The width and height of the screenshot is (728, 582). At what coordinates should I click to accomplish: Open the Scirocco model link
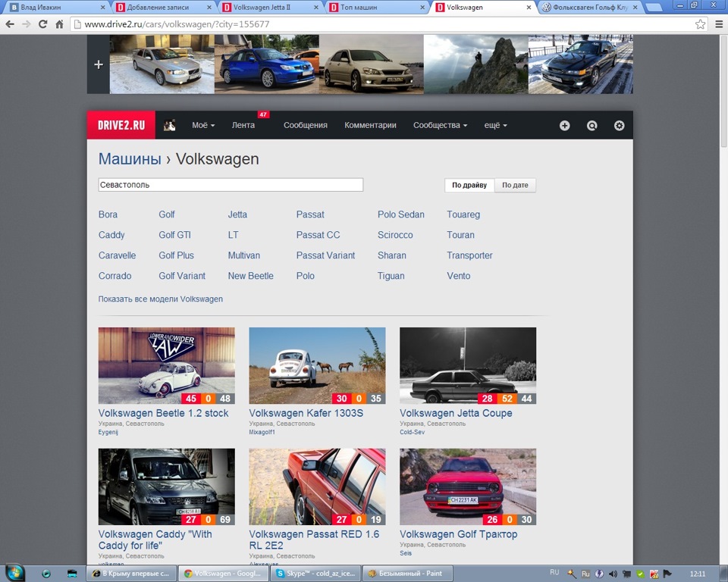tap(395, 235)
